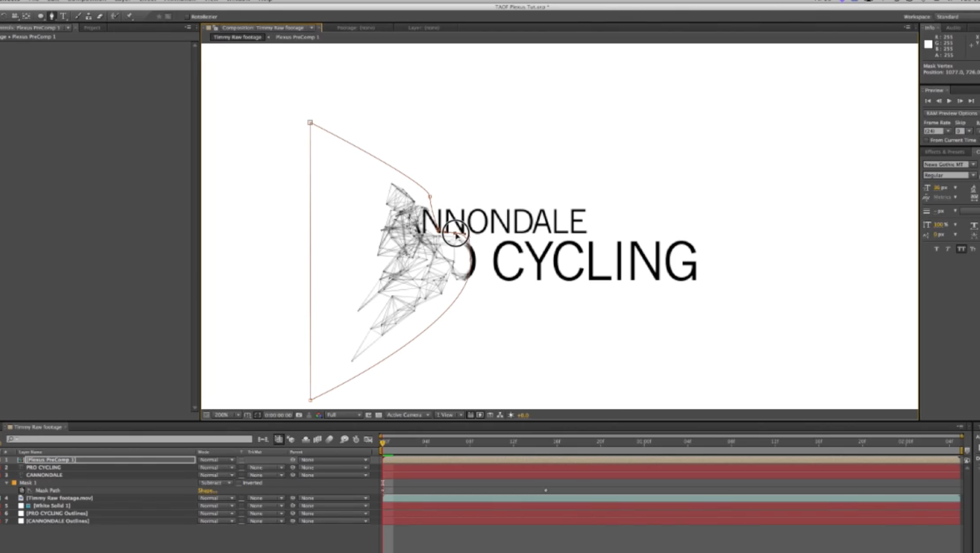Step to previous frame in Preview
980x553 pixels.
(939, 101)
